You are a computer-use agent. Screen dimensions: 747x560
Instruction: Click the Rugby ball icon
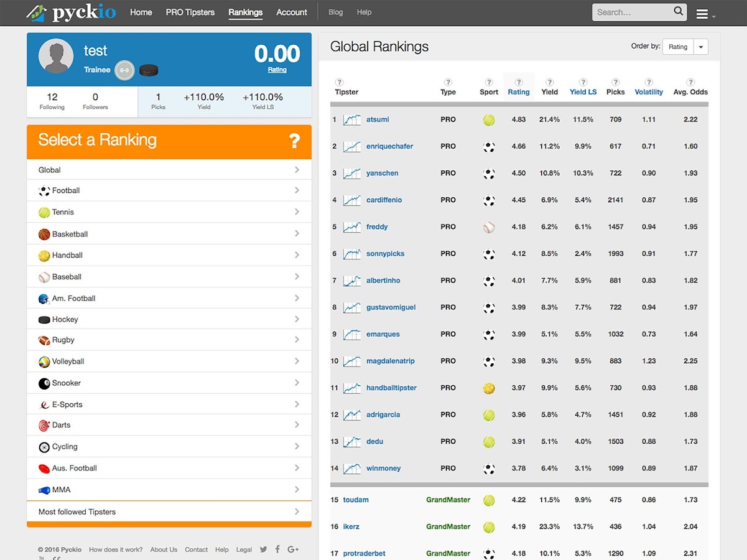[44, 340]
